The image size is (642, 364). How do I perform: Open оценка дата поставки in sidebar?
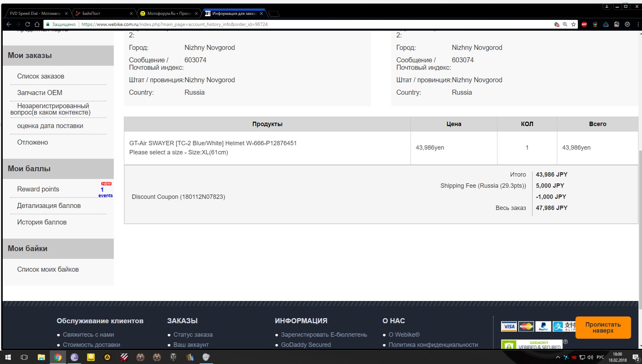(x=50, y=126)
